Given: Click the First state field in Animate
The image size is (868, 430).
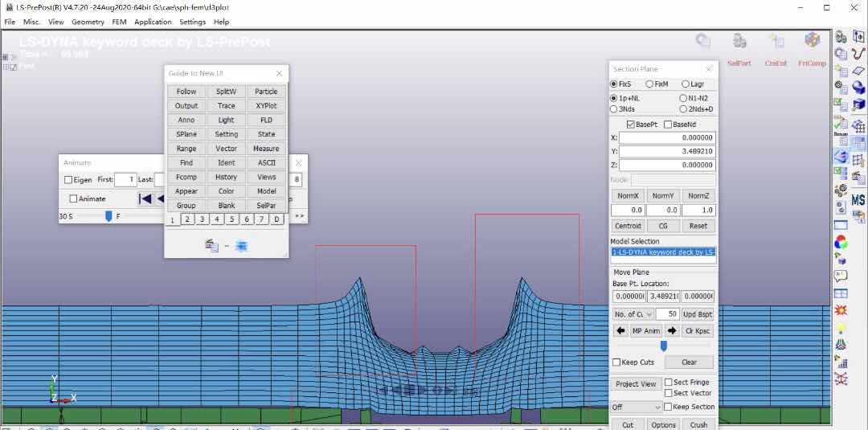Looking at the screenshot, I should pyautogui.click(x=125, y=180).
